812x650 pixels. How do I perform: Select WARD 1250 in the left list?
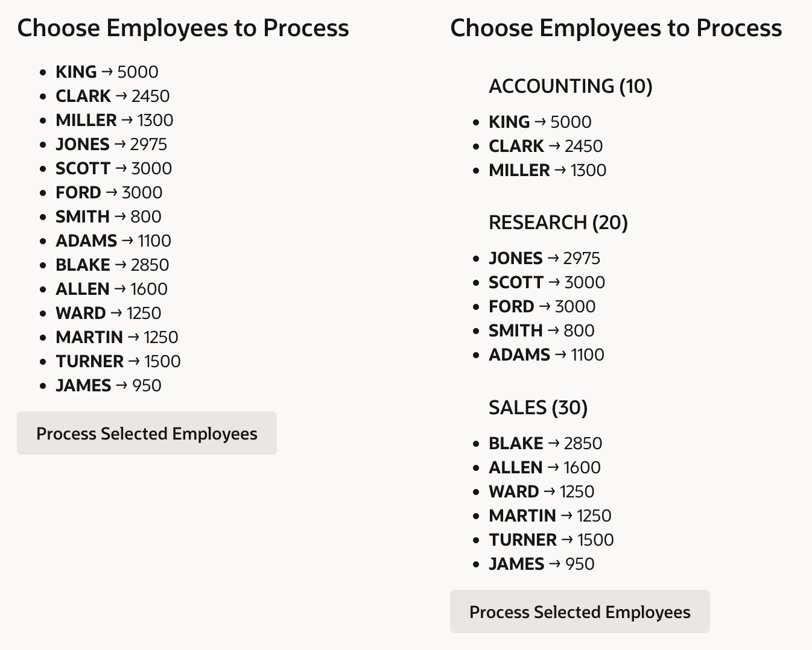[109, 313]
